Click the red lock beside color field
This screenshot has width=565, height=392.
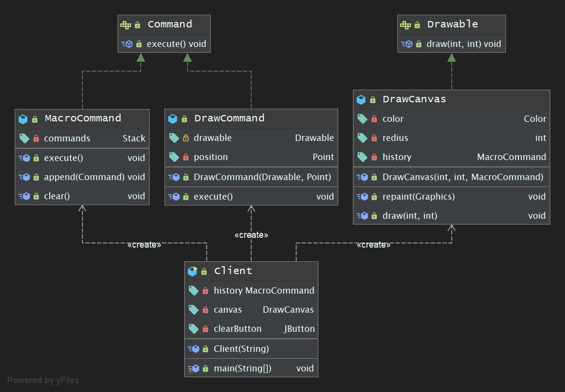(x=374, y=119)
